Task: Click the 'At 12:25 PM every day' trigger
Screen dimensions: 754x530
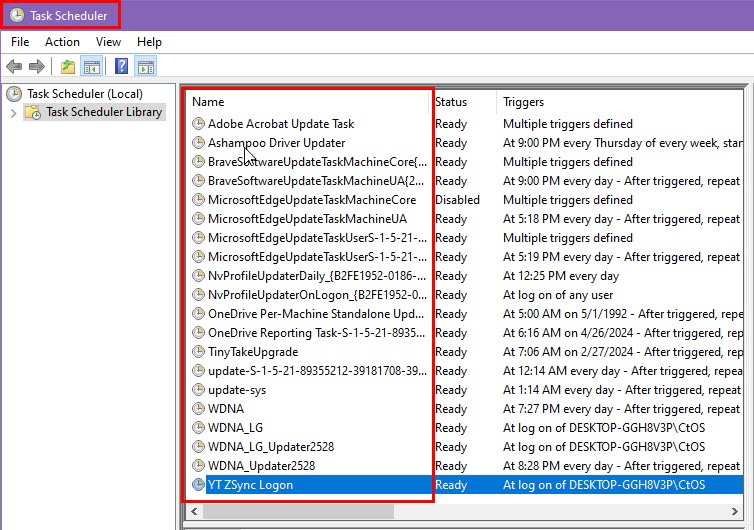Action: tap(561, 276)
